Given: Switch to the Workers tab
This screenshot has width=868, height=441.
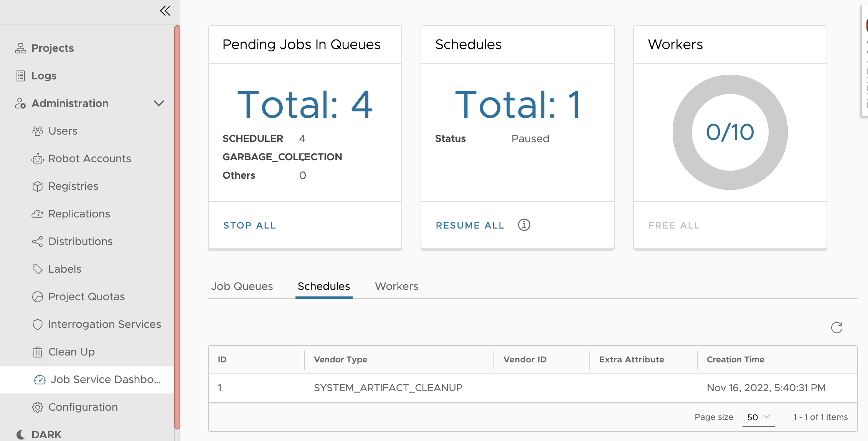Looking at the screenshot, I should pyautogui.click(x=397, y=286).
